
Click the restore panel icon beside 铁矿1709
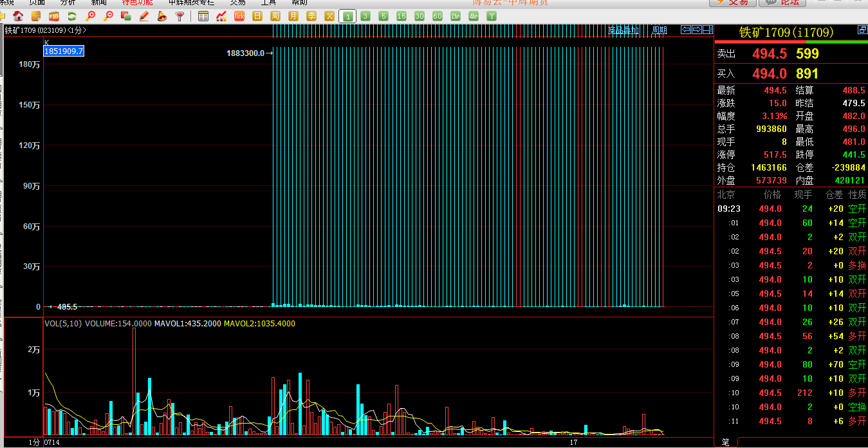point(862,30)
